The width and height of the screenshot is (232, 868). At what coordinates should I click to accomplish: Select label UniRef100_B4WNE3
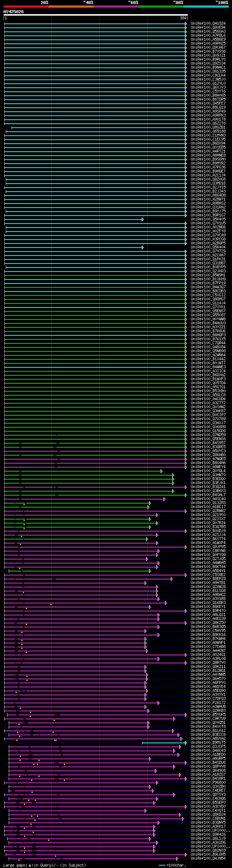[208, 367]
